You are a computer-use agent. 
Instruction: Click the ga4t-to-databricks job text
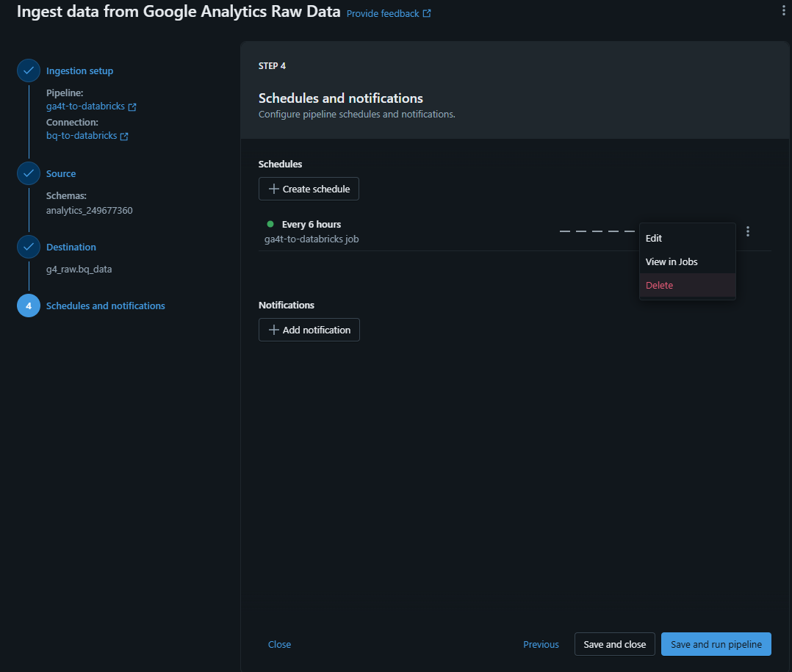pos(312,239)
